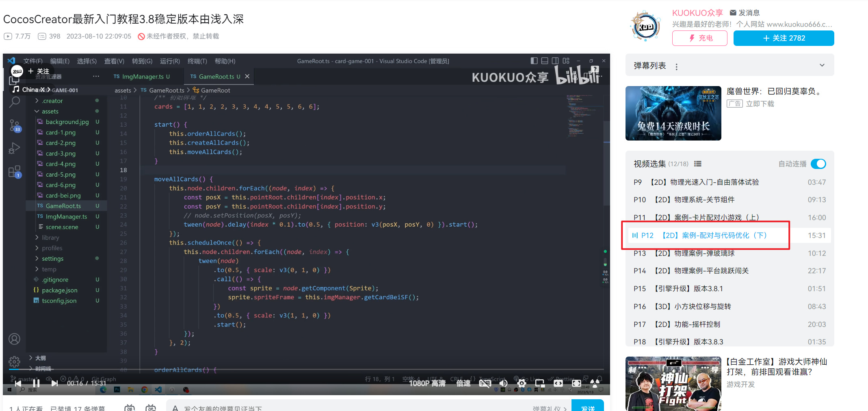Click the video list view icon beside 视频选集

point(698,164)
